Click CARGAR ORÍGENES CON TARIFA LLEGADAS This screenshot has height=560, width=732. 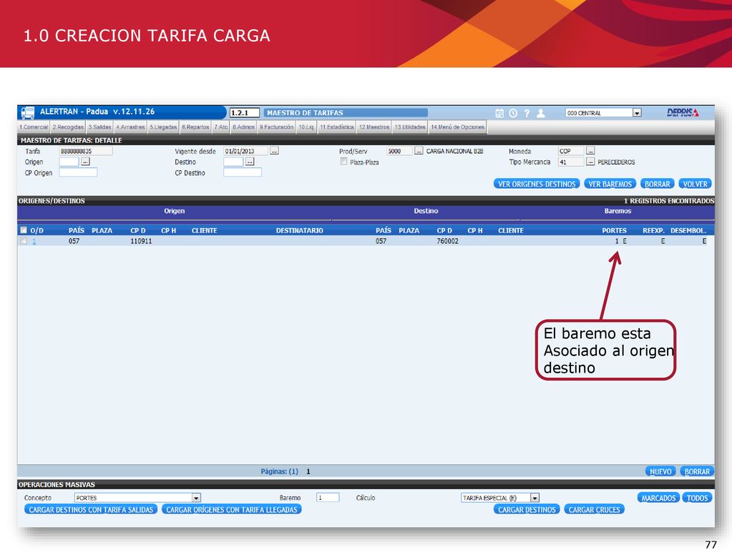click(232, 510)
